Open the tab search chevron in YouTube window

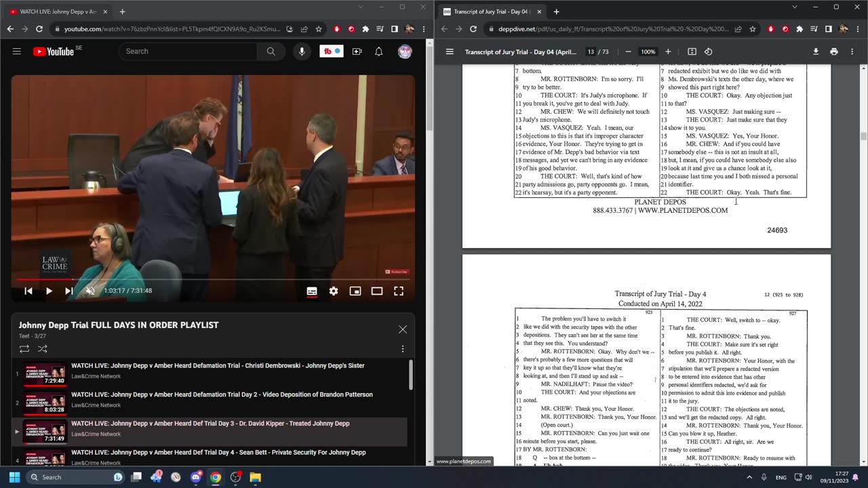click(362, 7)
